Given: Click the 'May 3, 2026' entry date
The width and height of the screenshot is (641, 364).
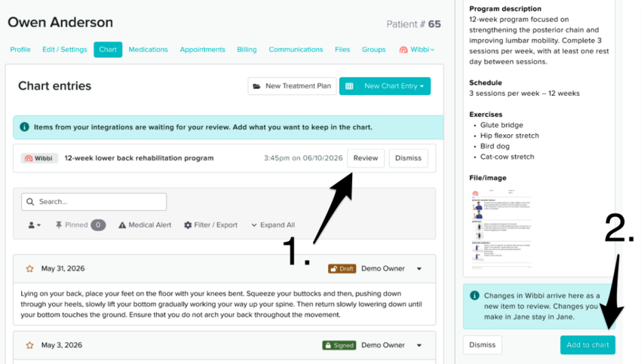Looking at the screenshot, I should tap(62, 346).
